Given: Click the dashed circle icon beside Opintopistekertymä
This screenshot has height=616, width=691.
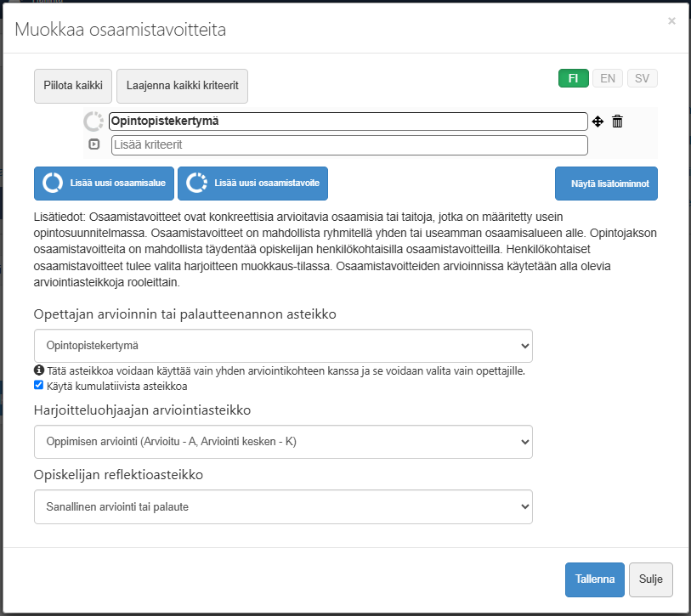Looking at the screenshot, I should click(93, 122).
